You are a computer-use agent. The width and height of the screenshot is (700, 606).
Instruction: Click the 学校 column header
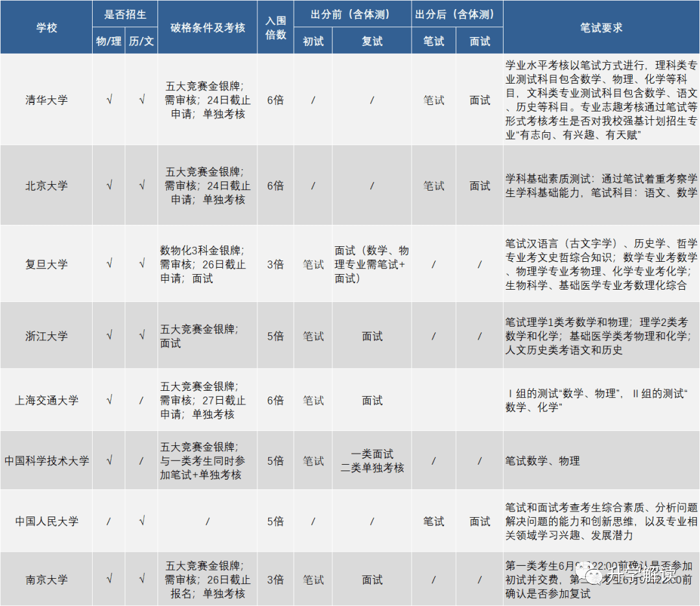(x=47, y=28)
